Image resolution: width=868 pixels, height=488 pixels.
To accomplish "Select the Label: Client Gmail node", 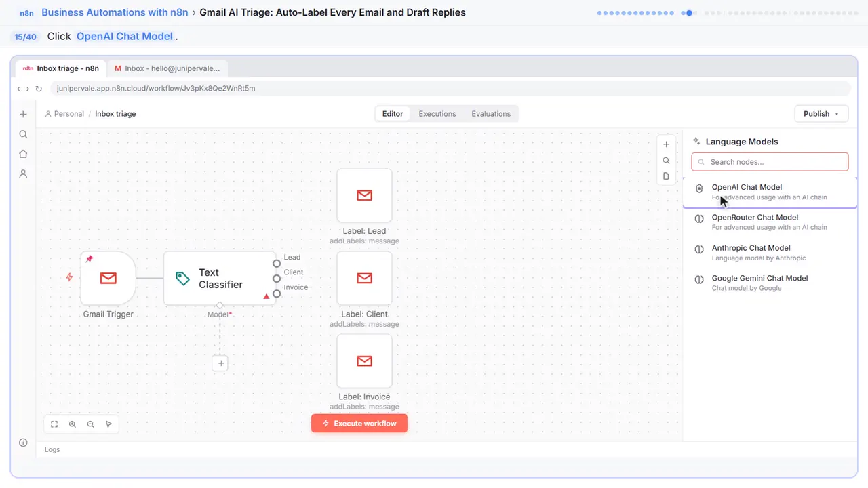I will click(364, 278).
